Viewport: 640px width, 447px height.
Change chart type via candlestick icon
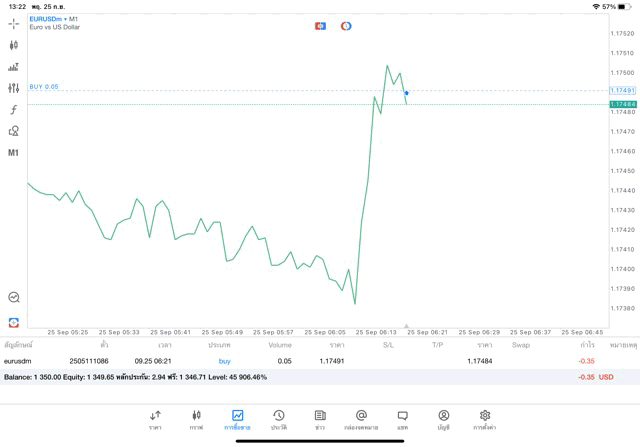(13, 45)
